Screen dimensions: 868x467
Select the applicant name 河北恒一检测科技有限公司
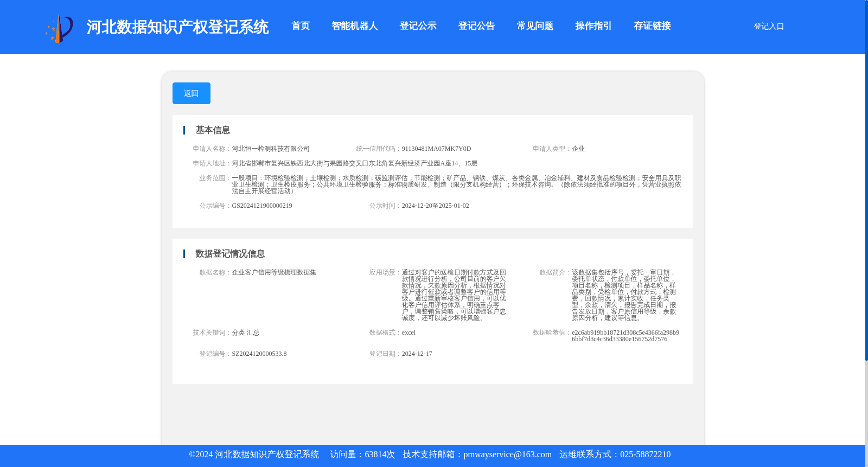tap(271, 149)
